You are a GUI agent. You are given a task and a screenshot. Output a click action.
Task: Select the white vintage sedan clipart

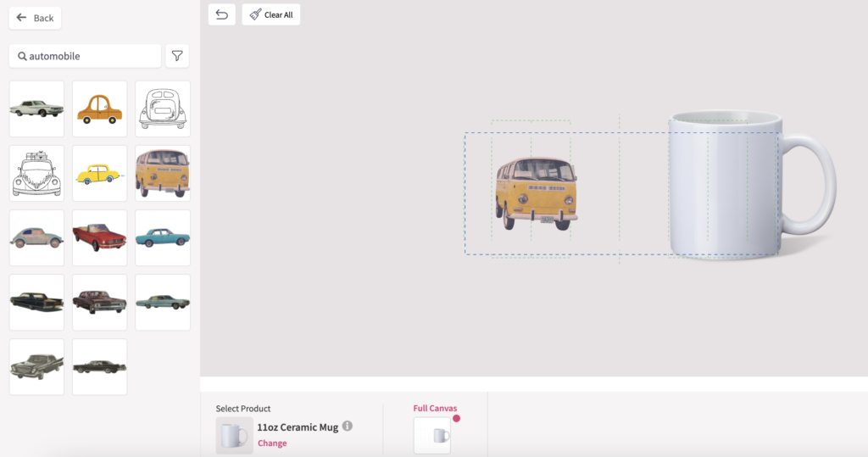(36, 109)
